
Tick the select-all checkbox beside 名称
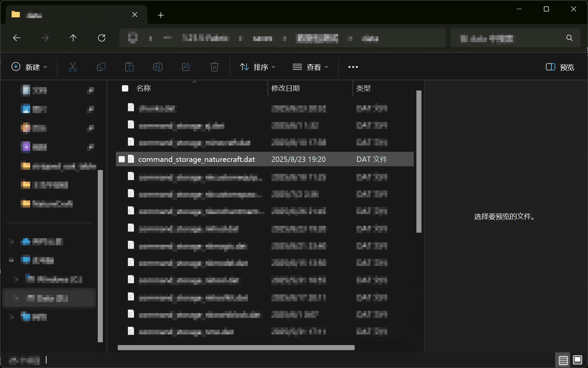tap(125, 88)
